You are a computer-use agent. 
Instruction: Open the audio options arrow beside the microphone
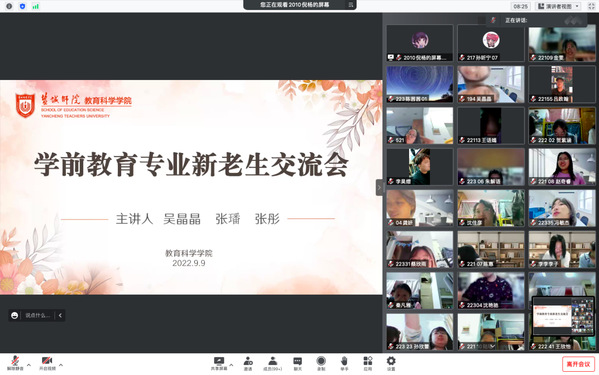[29, 365]
